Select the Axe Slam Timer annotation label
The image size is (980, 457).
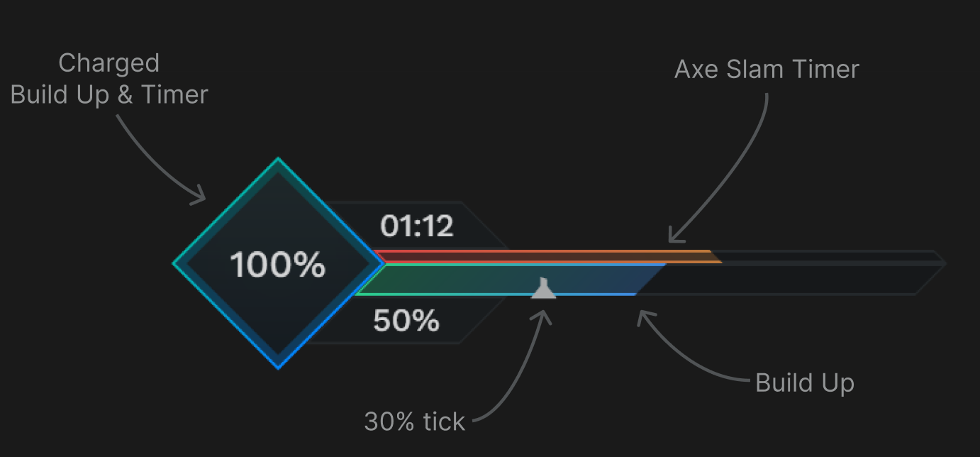tap(766, 69)
